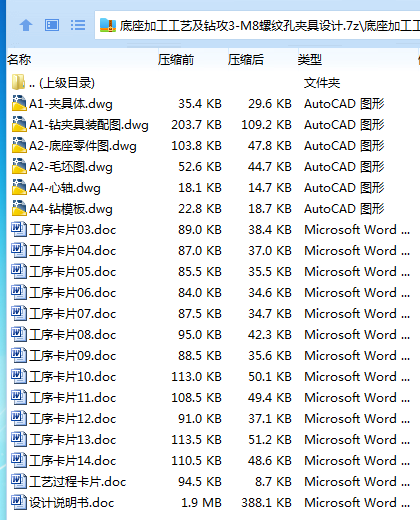The height and width of the screenshot is (520, 420).
Task: Select Word icon of 设计说明书.doc
Action: tap(19, 502)
